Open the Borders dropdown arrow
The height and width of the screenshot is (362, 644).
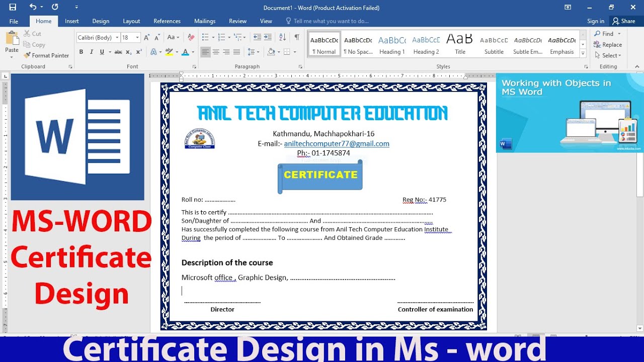[x=294, y=52]
